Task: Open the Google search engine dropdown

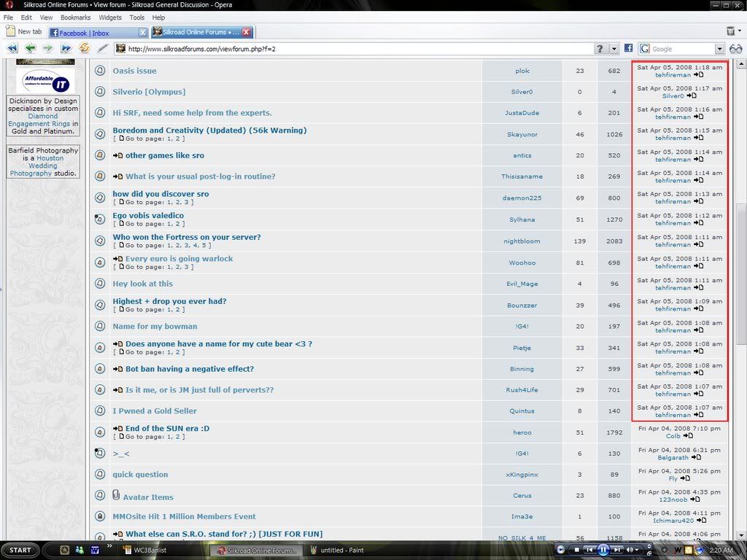Action: click(719, 49)
